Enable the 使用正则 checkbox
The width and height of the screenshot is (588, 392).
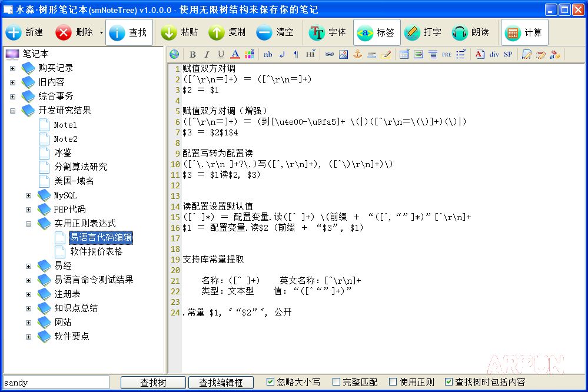click(x=393, y=381)
